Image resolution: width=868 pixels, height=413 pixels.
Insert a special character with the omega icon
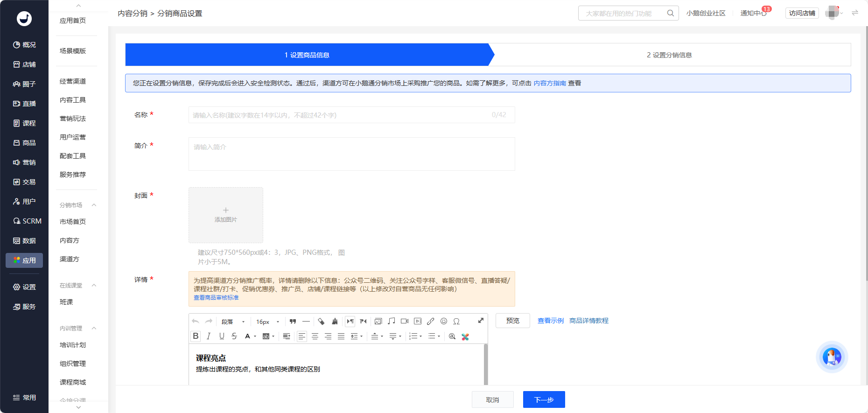pos(457,321)
